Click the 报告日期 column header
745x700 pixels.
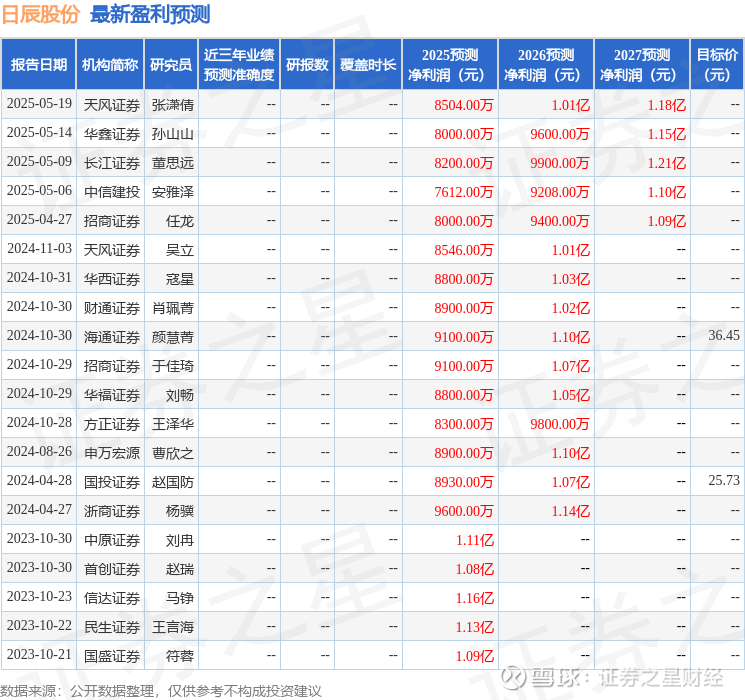point(38,65)
